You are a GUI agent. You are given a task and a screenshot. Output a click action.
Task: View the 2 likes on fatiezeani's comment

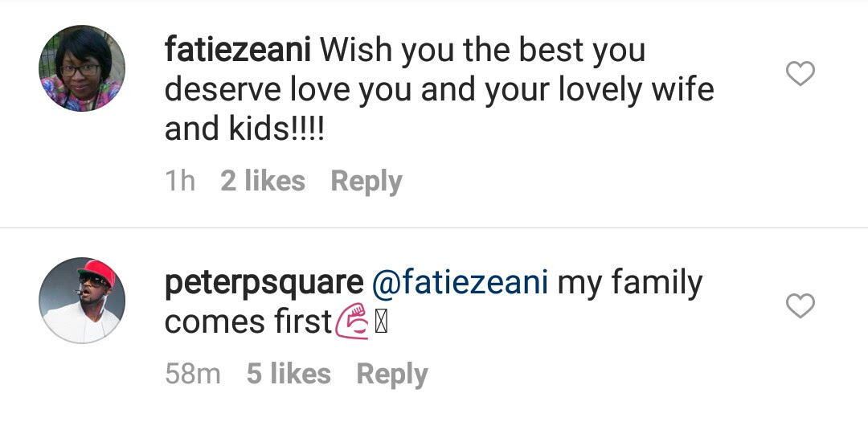click(x=262, y=181)
